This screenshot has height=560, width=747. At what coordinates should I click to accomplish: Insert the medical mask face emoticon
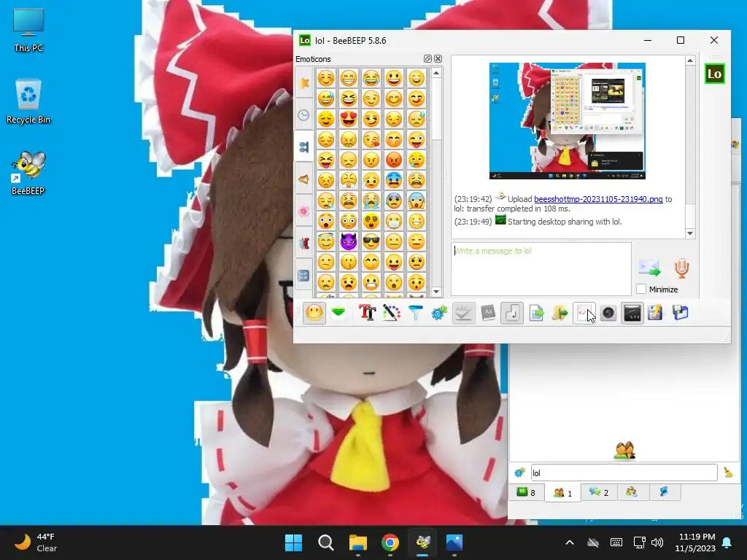click(x=394, y=221)
